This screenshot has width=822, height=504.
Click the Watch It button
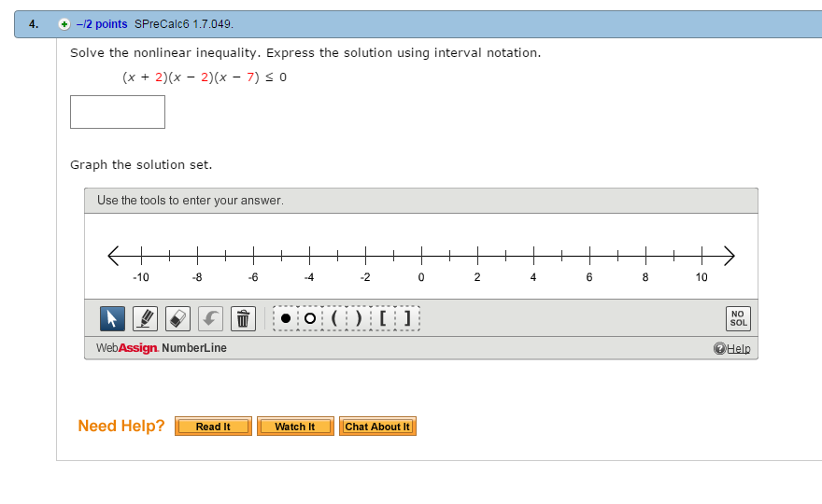(x=295, y=427)
